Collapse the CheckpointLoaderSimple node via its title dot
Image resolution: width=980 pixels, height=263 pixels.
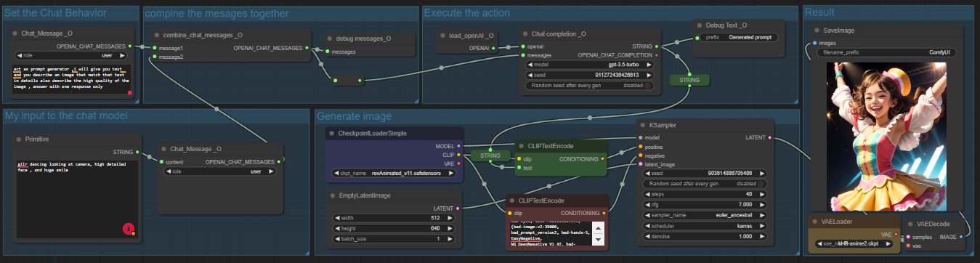pos(331,134)
